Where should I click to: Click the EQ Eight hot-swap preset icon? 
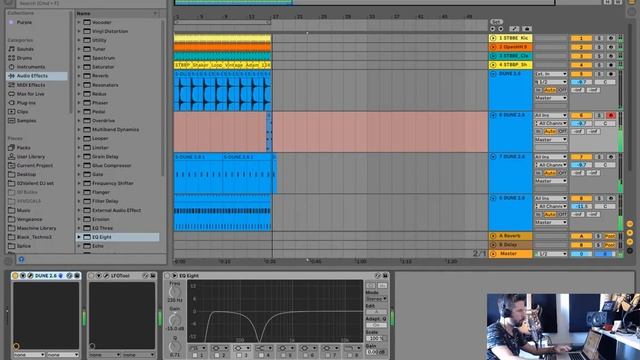tap(378, 276)
